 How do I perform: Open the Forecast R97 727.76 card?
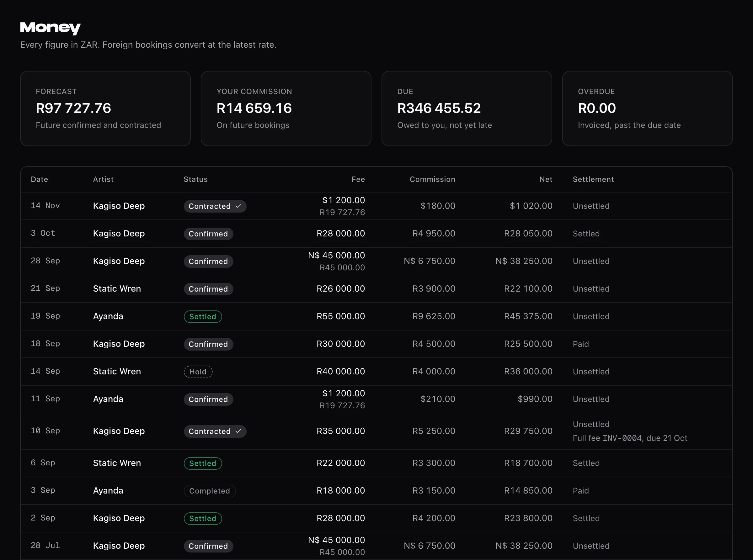click(105, 108)
